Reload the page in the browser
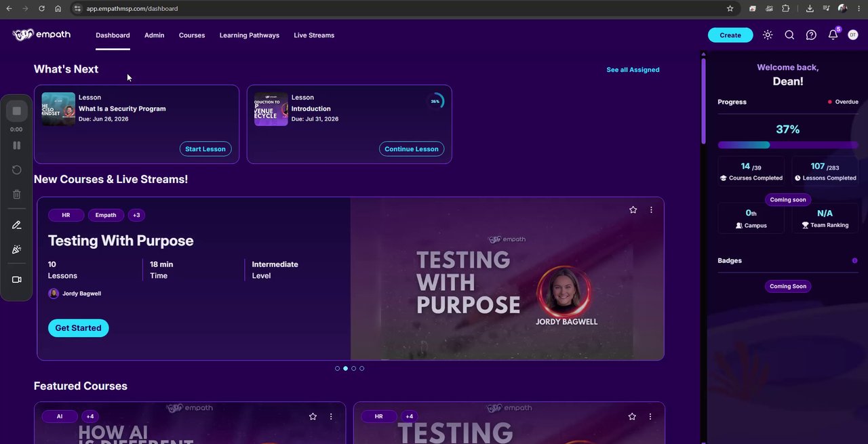The image size is (868, 444). [41, 8]
